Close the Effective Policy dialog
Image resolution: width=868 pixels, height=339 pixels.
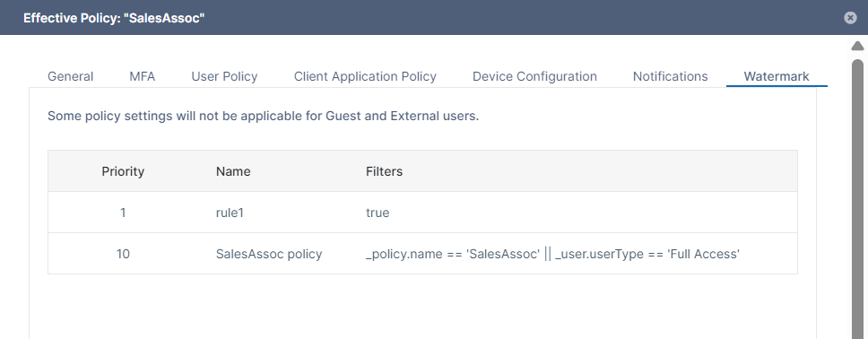[x=850, y=18]
